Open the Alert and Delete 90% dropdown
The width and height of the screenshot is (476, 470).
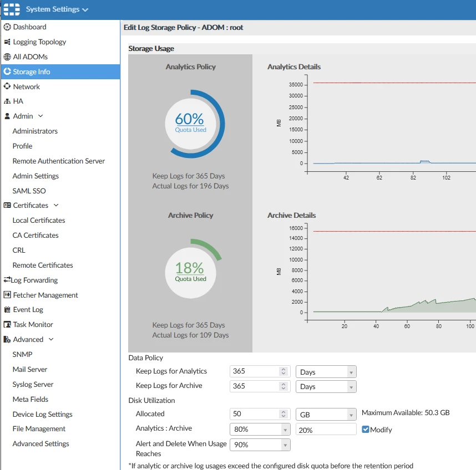coord(260,445)
